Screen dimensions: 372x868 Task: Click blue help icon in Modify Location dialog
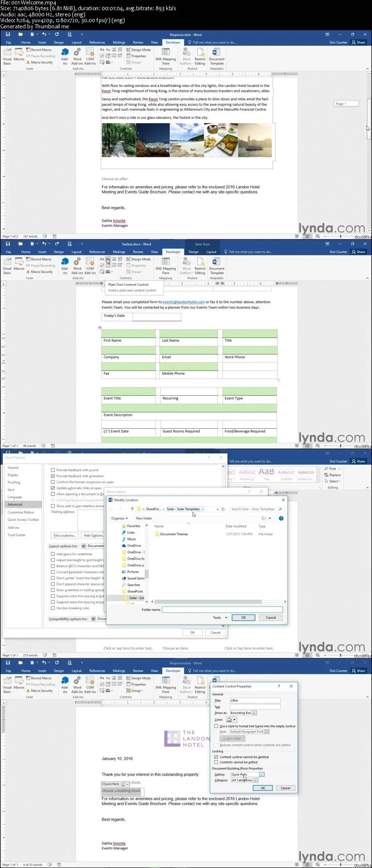(x=281, y=518)
